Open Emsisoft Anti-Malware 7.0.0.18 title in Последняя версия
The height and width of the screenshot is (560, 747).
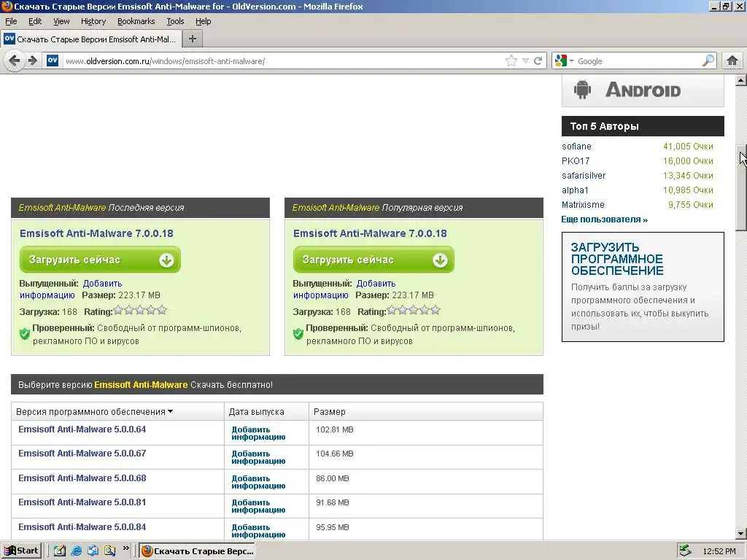(96, 233)
